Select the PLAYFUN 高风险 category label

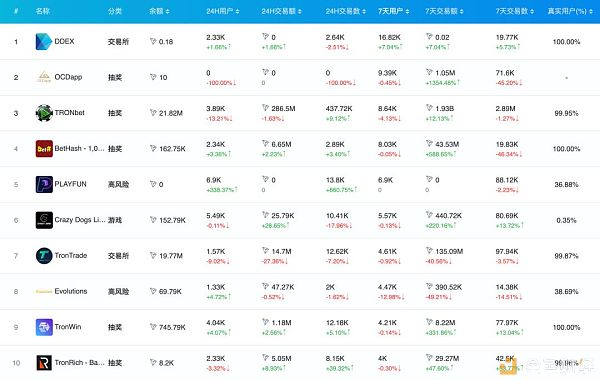tap(118, 184)
